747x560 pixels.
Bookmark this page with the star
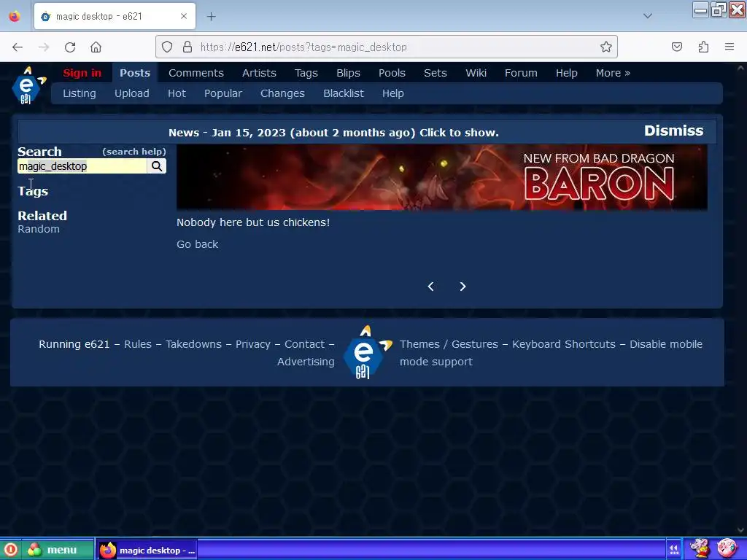(606, 47)
